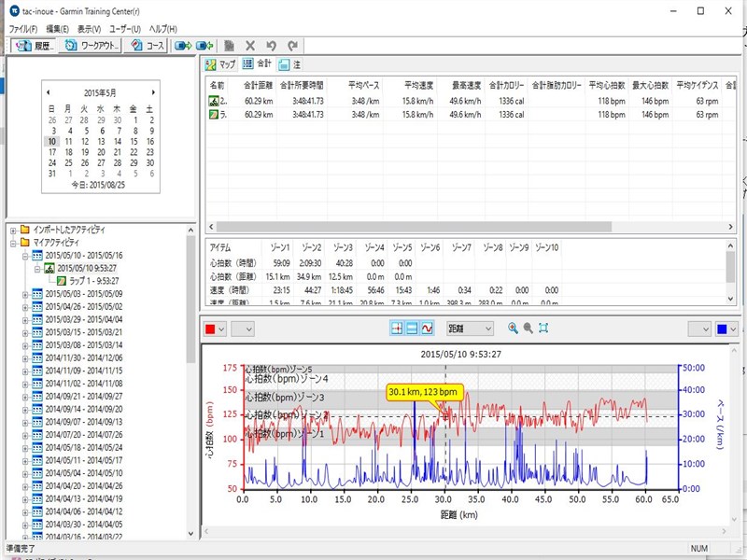The width and height of the screenshot is (747, 560).
Task: Select ラップ 1 - 9:53:27 lap item
Action: coord(94,281)
